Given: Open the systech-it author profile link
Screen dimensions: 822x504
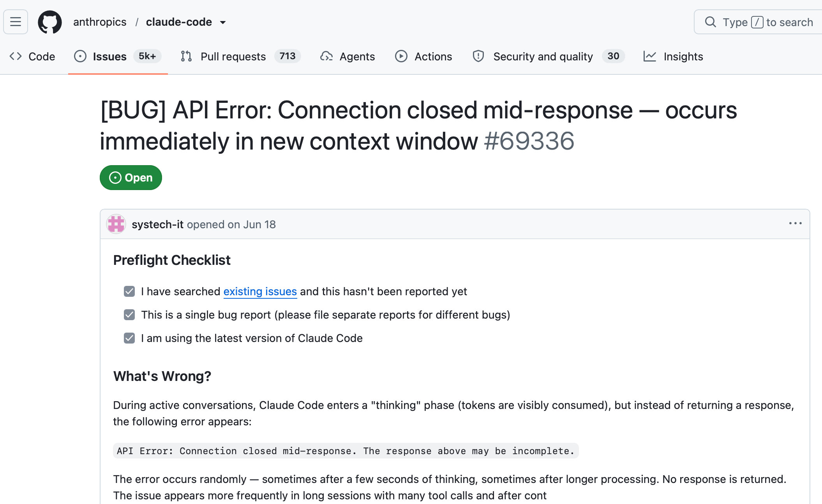Looking at the screenshot, I should [157, 224].
